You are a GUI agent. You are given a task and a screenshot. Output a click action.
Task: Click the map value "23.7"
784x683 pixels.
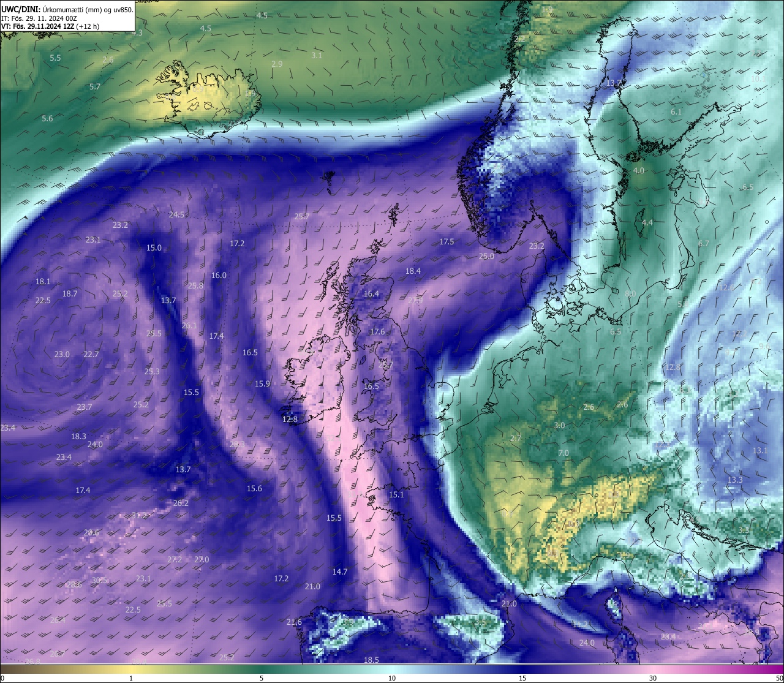(x=85, y=407)
